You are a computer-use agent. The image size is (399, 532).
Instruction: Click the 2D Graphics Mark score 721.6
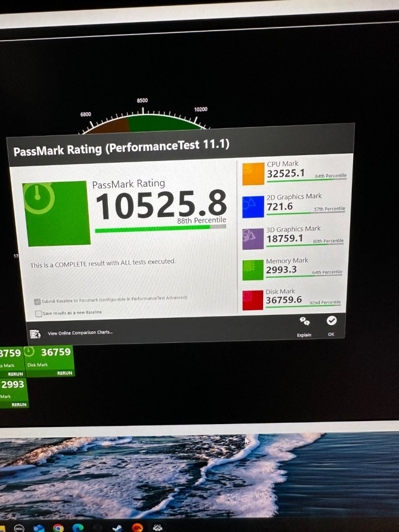[280, 206]
